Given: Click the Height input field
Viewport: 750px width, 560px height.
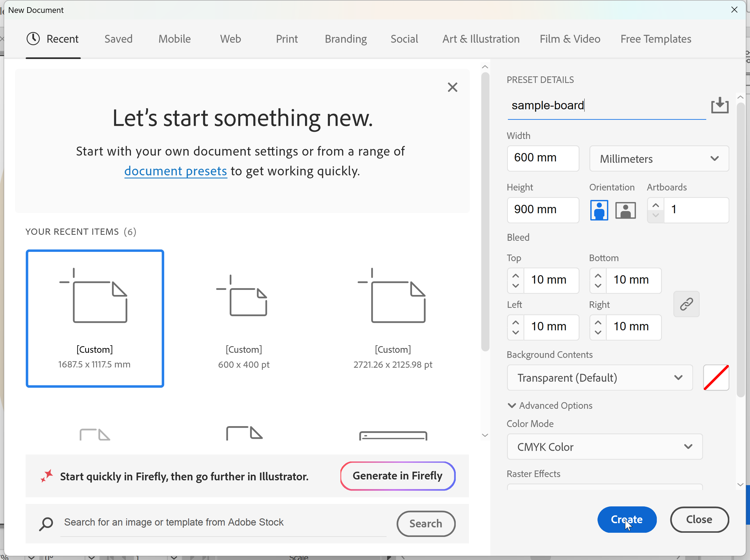Looking at the screenshot, I should [x=543, y=210].
